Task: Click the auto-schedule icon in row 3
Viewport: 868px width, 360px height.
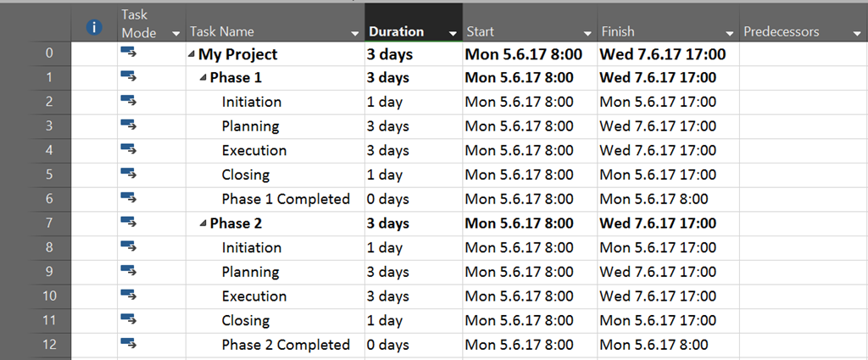Action: (x=129, y=125)
